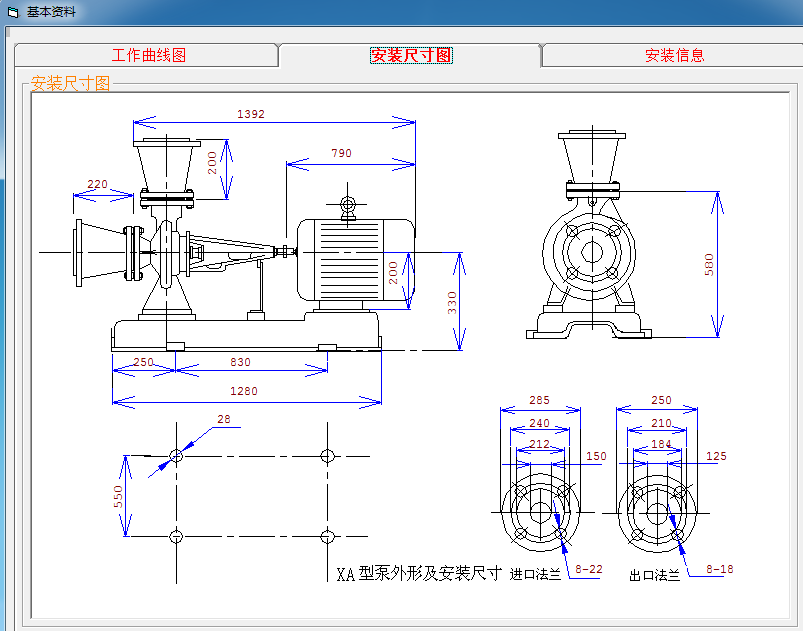Click the 285 inlet flange dimension
The width and height of the screenshot is (803, 631).
539,400
